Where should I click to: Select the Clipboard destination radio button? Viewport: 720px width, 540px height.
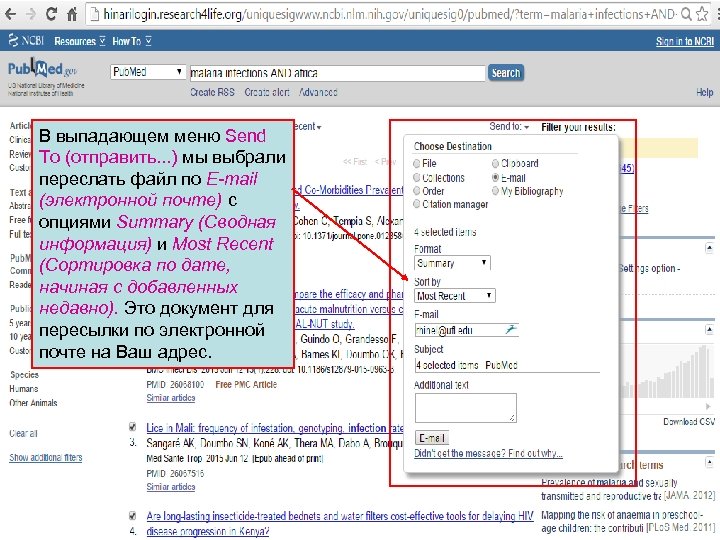(495, 163)
